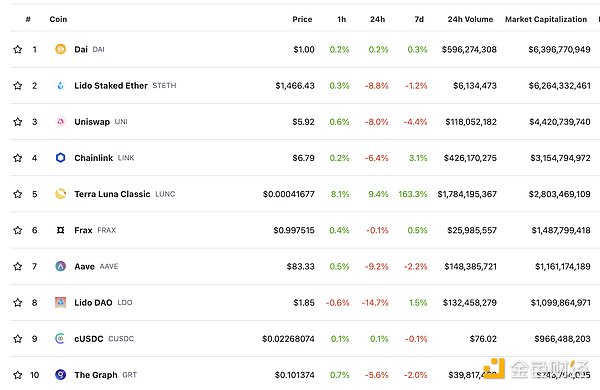The width and height of the screenshot is (600, 390).
Task: Sort by the Coin name column header
Action: (x=58, y=19)
